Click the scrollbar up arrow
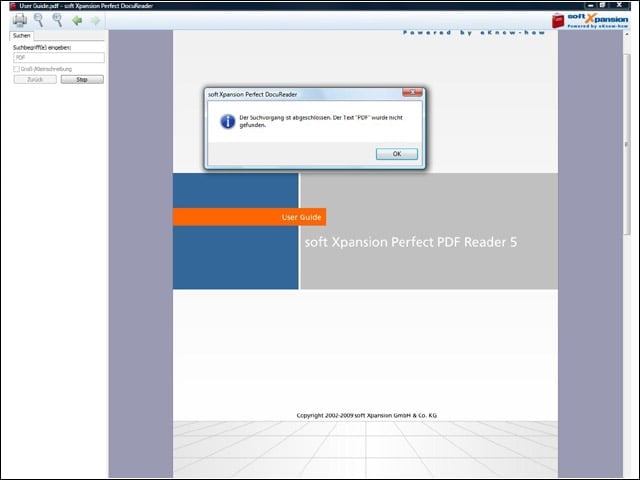Viewport: 640px width, 480px height. pos(627,35)
